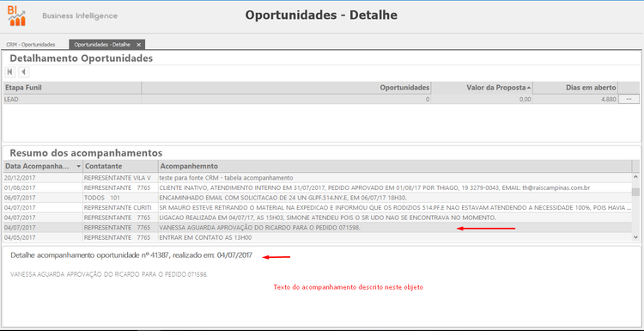The height and width of the screenshot is (331, 644).
Task: Open Data Acompanhamento column filter dropdown
Action: [78, 167]
